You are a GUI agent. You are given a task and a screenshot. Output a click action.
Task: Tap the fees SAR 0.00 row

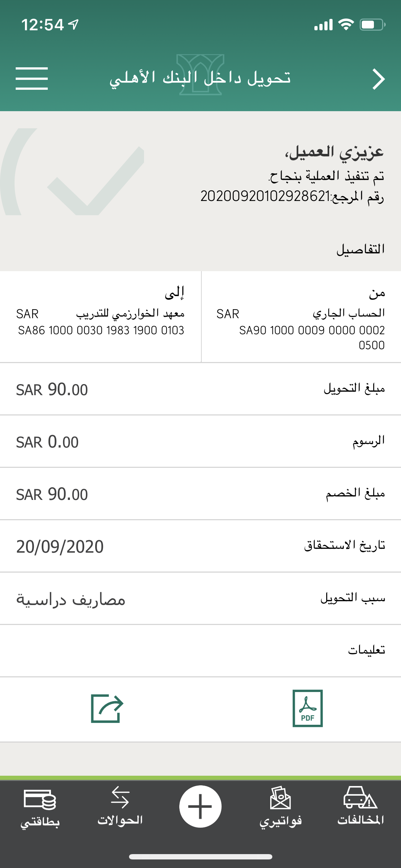tap(200, 441)
